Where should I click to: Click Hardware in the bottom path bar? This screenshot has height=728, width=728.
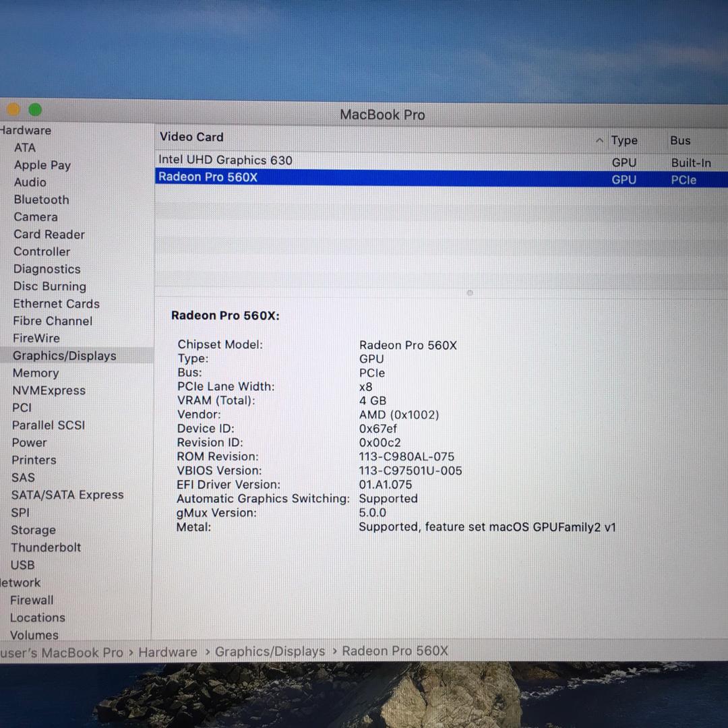[168, 652]
